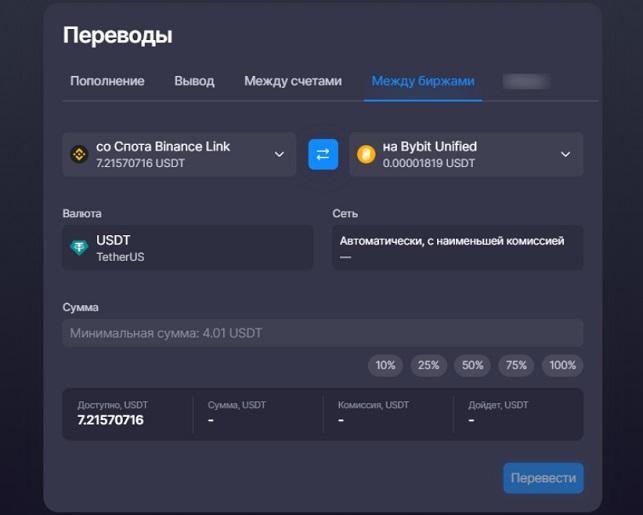
Task: Select the Между биржами tab
Action: click(x=423, y=81)
